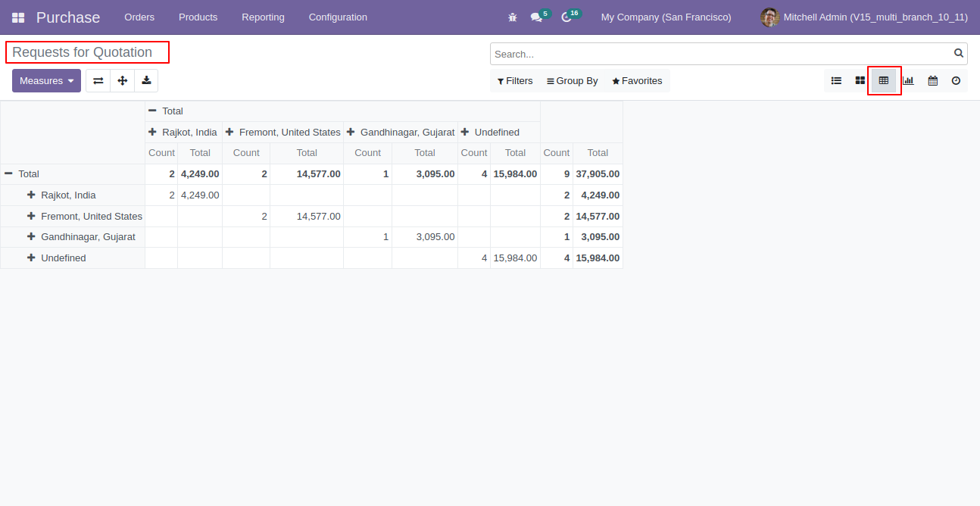Open the conversations messages icon

[537, 17]
